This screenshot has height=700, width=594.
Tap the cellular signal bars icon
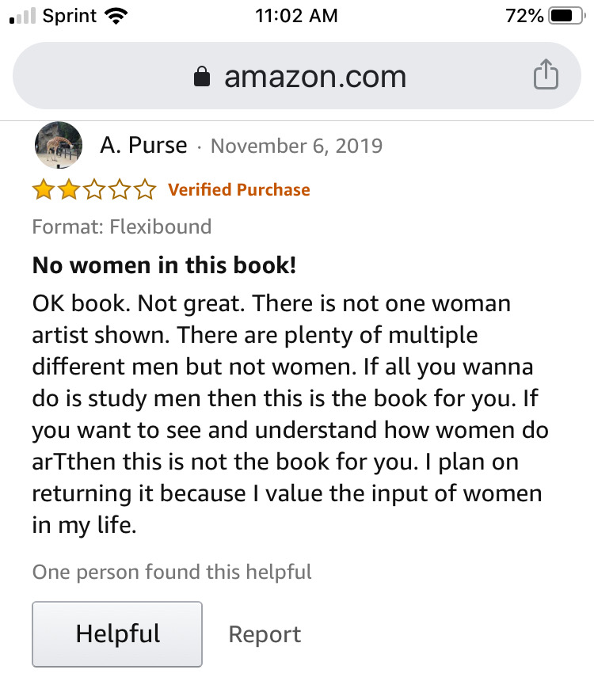[22, 16]
